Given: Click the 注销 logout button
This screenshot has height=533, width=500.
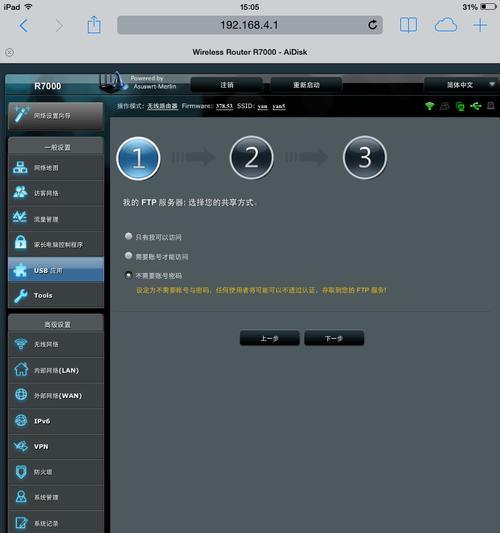Looking at the screenshot, I should click(227, 85).
